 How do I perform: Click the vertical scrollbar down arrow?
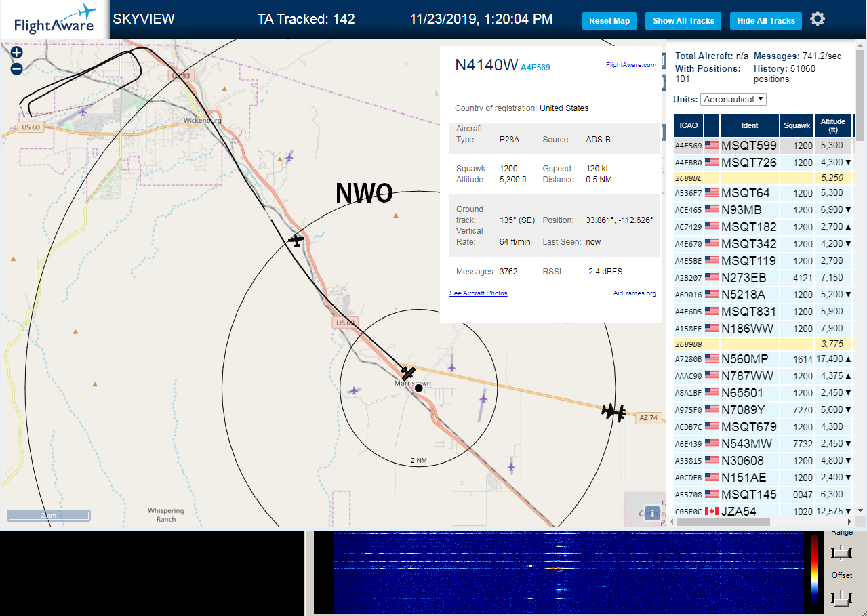tap(860, 510)
